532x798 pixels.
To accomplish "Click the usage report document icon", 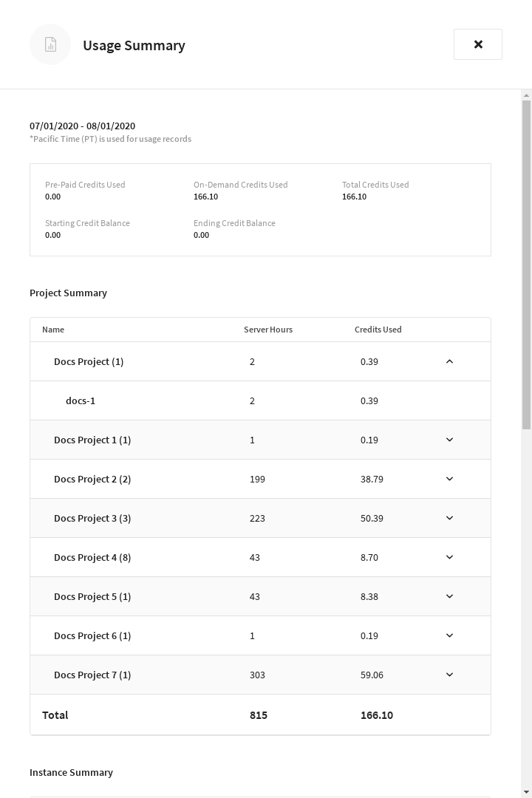I will tap(50, 44).
